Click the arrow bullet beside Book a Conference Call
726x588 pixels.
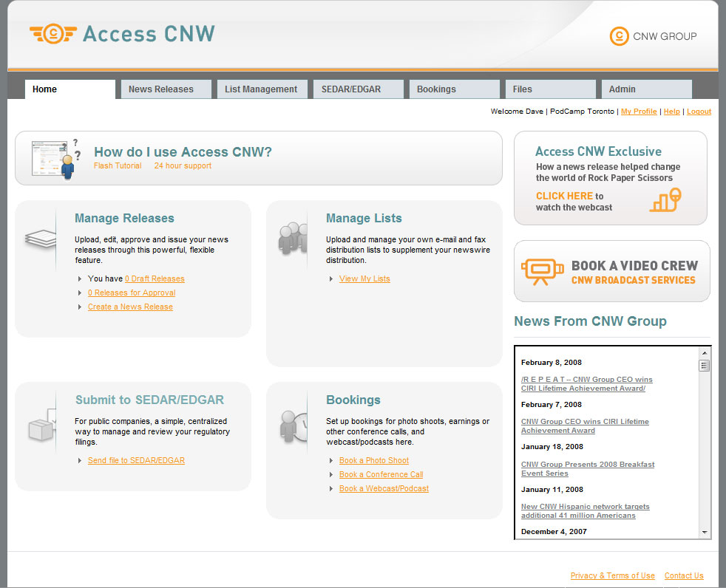[x=331, y=475]
